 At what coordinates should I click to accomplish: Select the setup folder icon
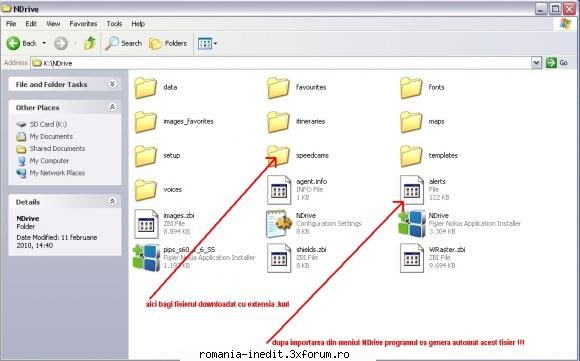[145, 156]
